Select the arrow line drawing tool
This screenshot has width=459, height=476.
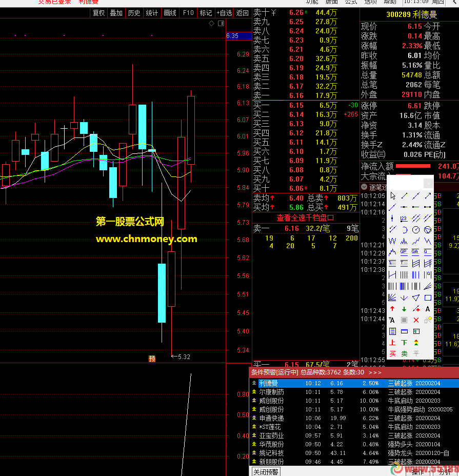tap(428, 196)
